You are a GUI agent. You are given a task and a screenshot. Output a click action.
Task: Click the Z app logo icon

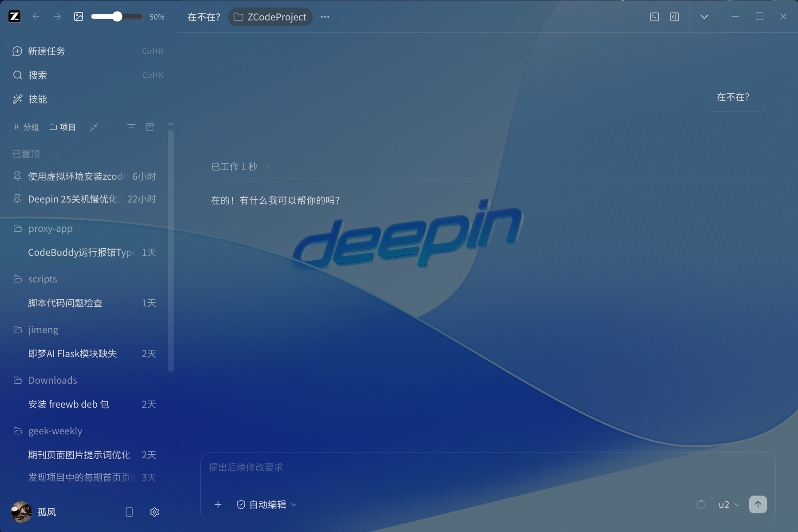(x=15, y=16)
